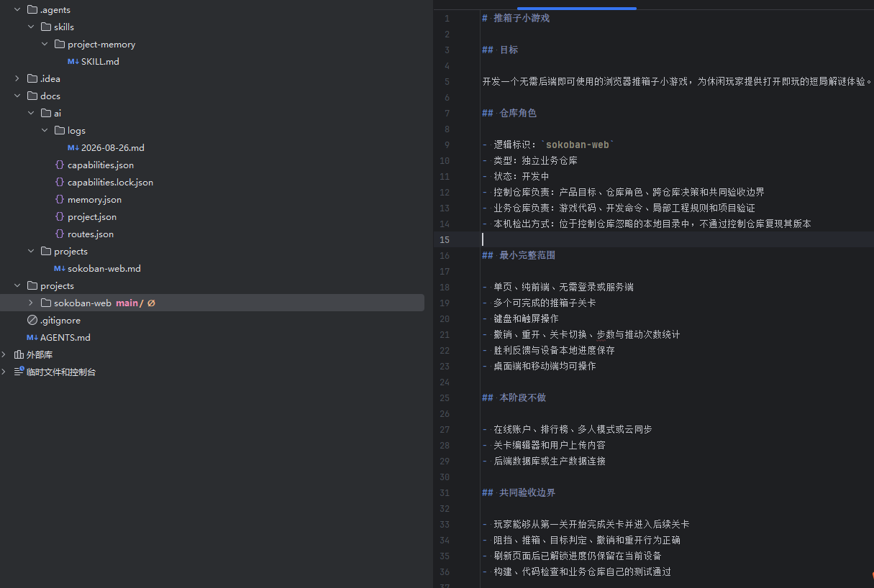Click the '## 仓库角色' heading line
The image size is (874, 588).
(509, 113)
